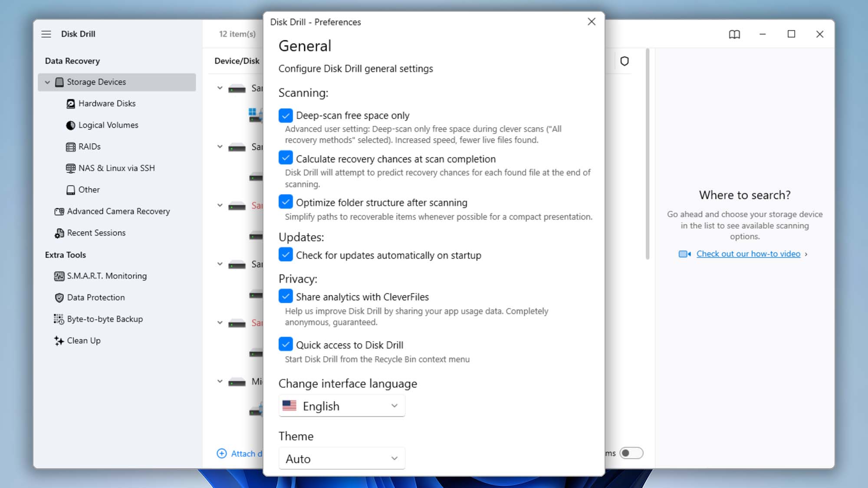This screenshot has width=868, height=488.
Task: Click the Recent Sessions icon
Action: click(x=59, y=233)
